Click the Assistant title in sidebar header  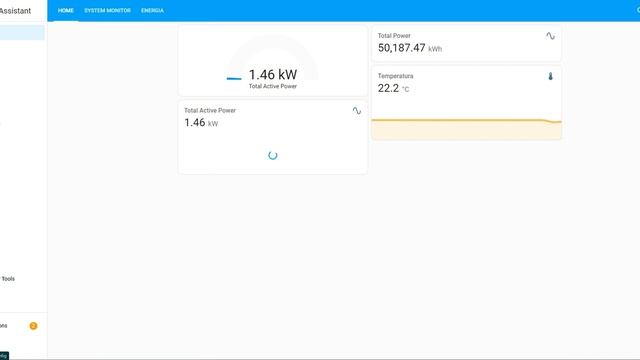click(x=15, y=11)
